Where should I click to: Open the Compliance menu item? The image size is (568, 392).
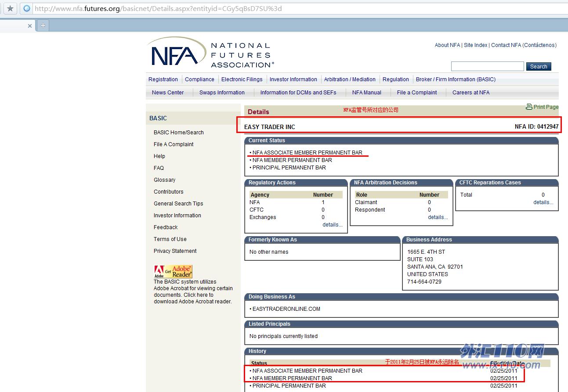pyautogui.click(x=199, y=79)
